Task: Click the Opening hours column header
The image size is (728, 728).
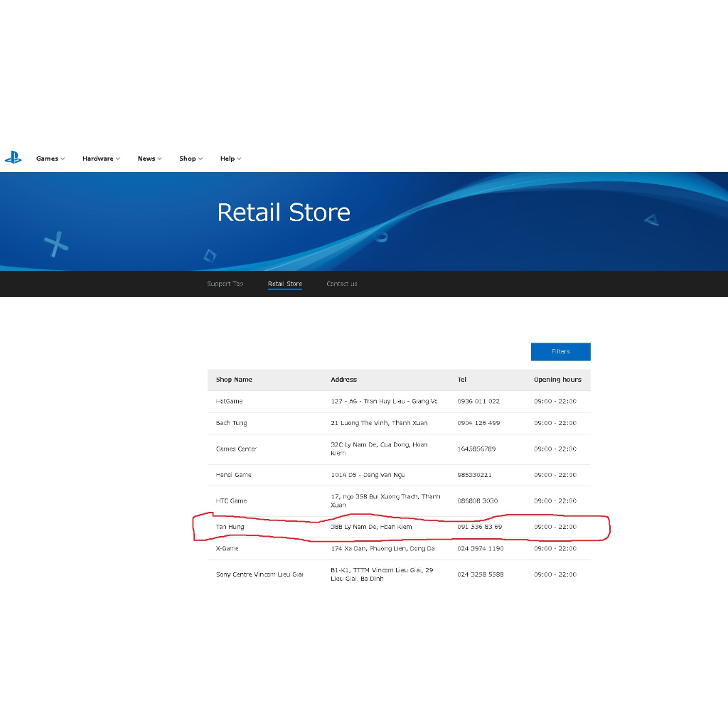Action: [557, 380]
